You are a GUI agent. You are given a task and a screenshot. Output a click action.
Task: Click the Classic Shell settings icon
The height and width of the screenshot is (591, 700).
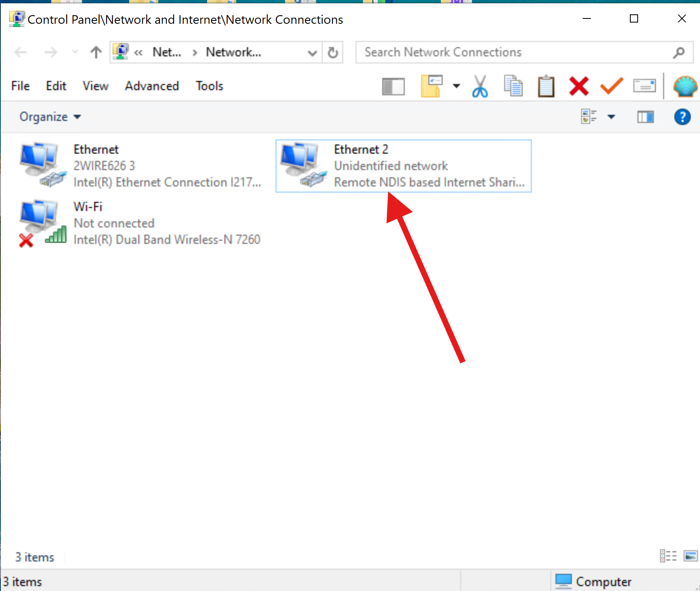point(685,86)
